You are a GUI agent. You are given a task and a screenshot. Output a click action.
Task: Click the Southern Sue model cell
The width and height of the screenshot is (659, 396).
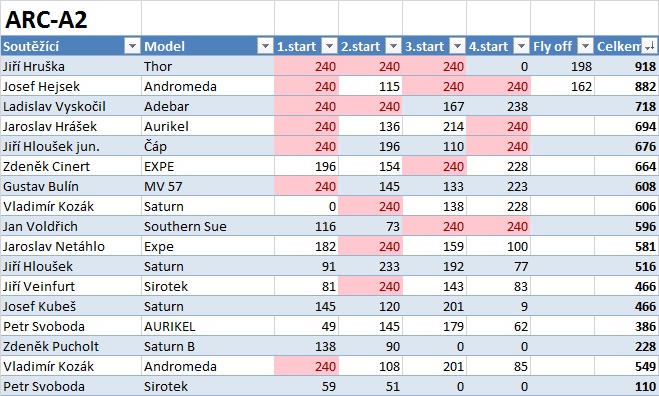pyautogui.click(x=208, y=227)
